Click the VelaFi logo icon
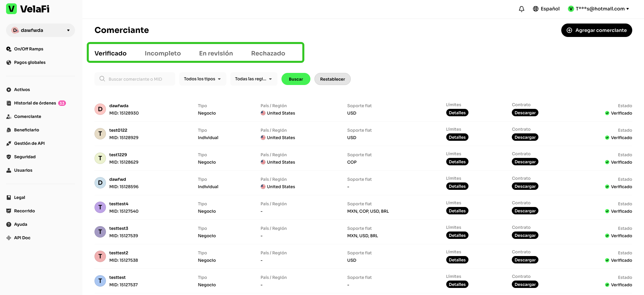 click(11, 9)
